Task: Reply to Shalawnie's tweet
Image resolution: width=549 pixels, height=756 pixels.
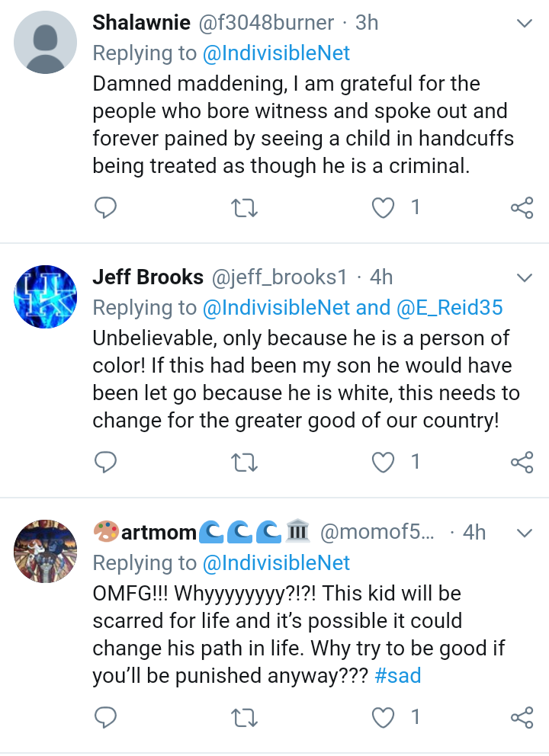Action: click(105, 207)
